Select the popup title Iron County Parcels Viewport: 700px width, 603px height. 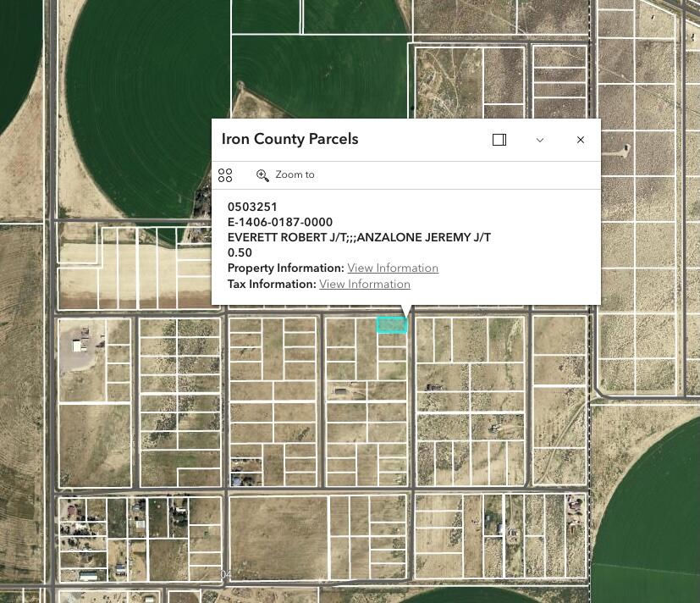(289, 139)
